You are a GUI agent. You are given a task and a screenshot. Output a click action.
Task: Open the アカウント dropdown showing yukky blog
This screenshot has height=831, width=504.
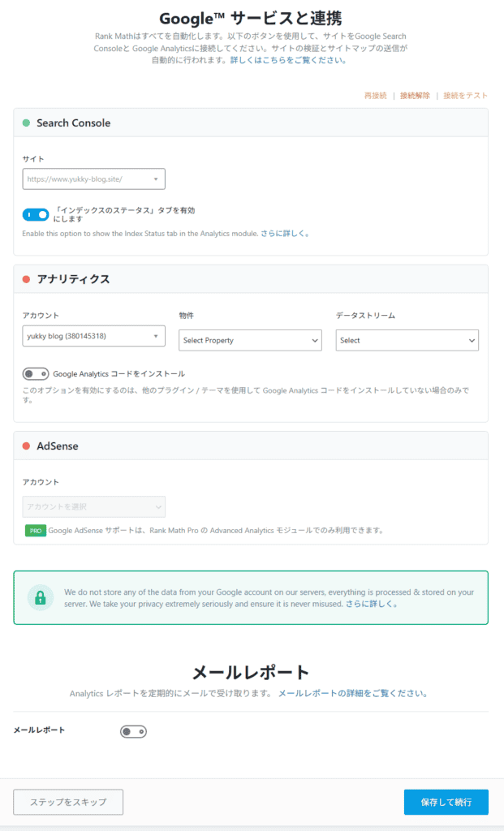coord(93,335)
